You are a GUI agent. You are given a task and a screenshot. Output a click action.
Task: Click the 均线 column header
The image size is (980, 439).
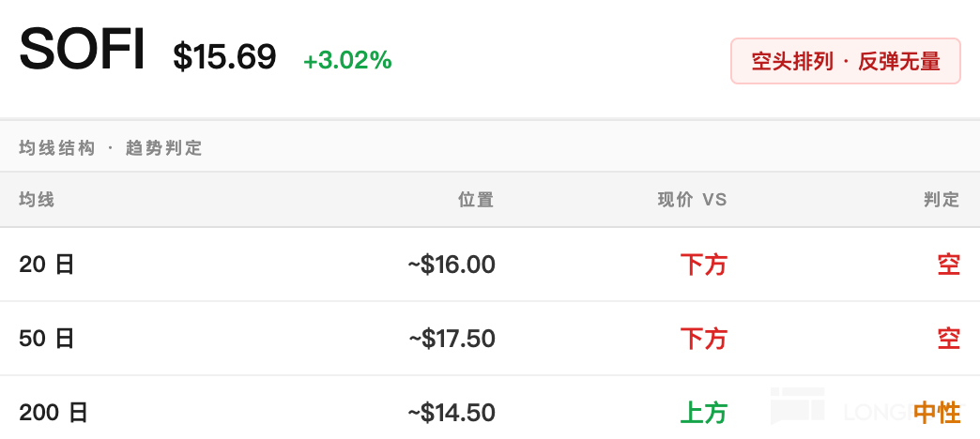coord(37,200)
